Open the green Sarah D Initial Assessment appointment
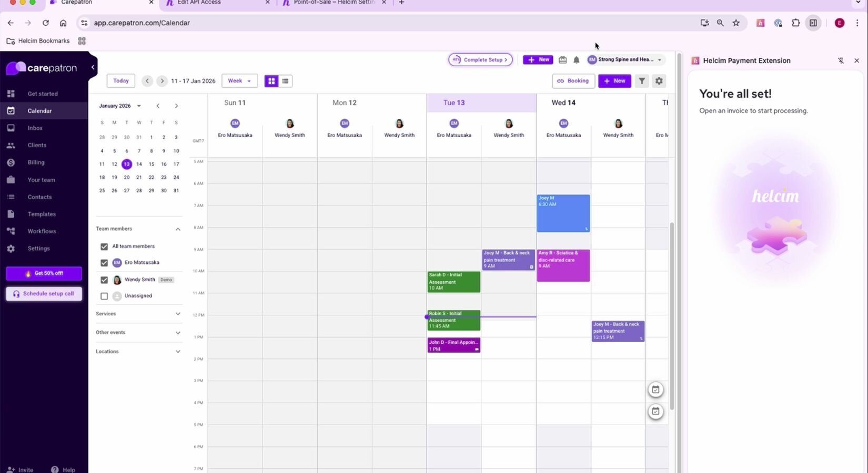Screen dimensions: 868x473 [x=453, y=282]
